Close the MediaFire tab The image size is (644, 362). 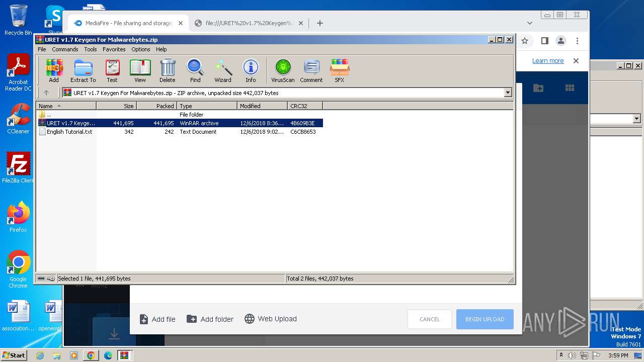(181, 23)
